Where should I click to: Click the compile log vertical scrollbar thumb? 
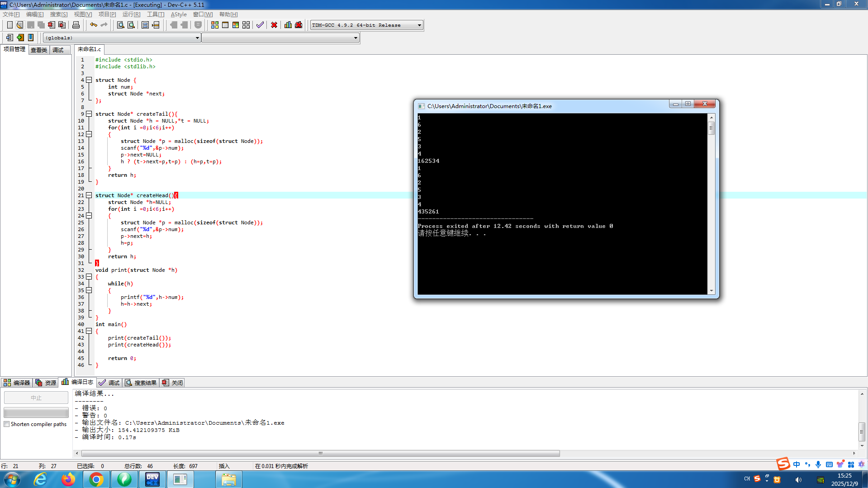(x=862, y=431)
